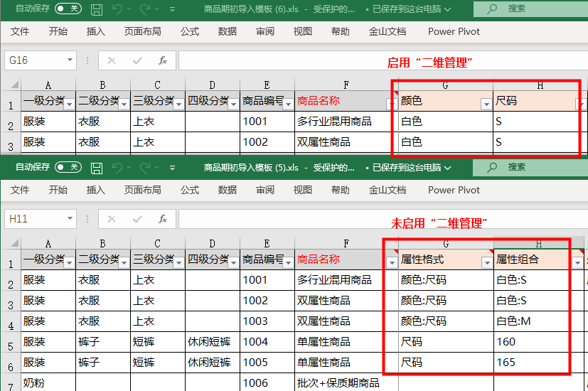Click Save icon in bottom Excel window
Screen dimensions: 588x391
pos(97,168)
